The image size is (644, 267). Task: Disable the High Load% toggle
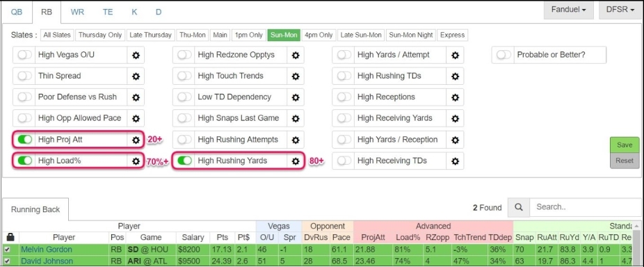pyautogui.click(x=24, y=161)
